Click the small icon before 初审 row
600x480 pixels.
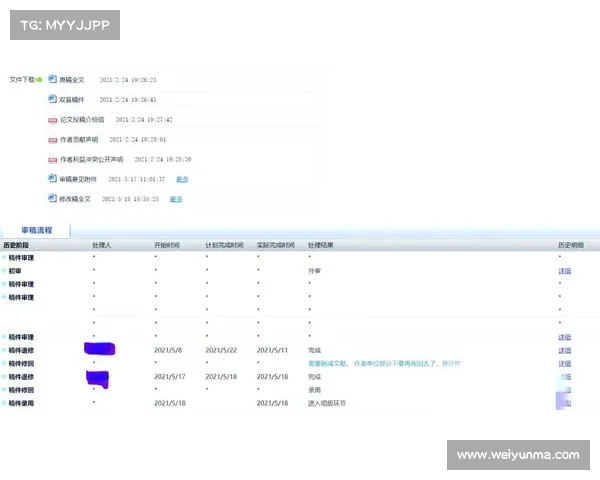point(4,271)
